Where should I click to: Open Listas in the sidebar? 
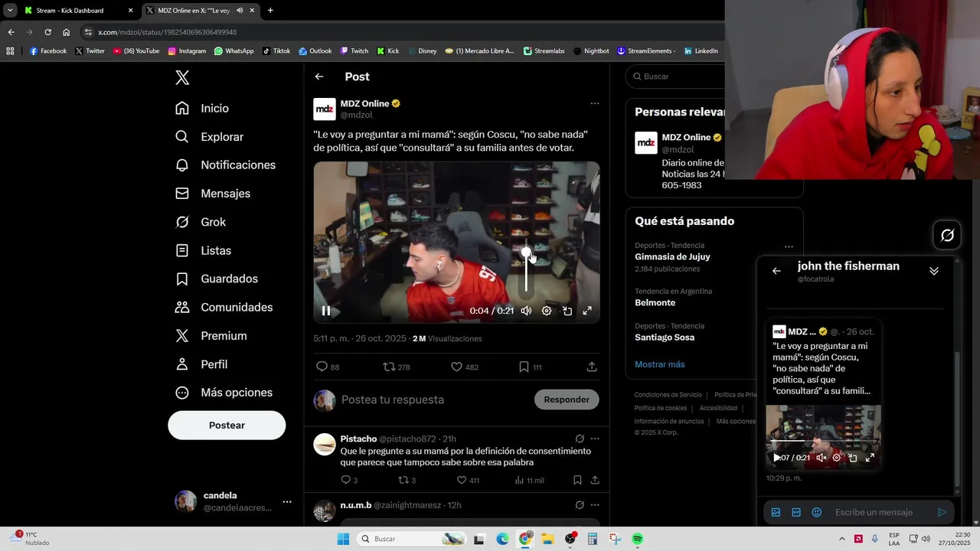click(x=203, y=250)
